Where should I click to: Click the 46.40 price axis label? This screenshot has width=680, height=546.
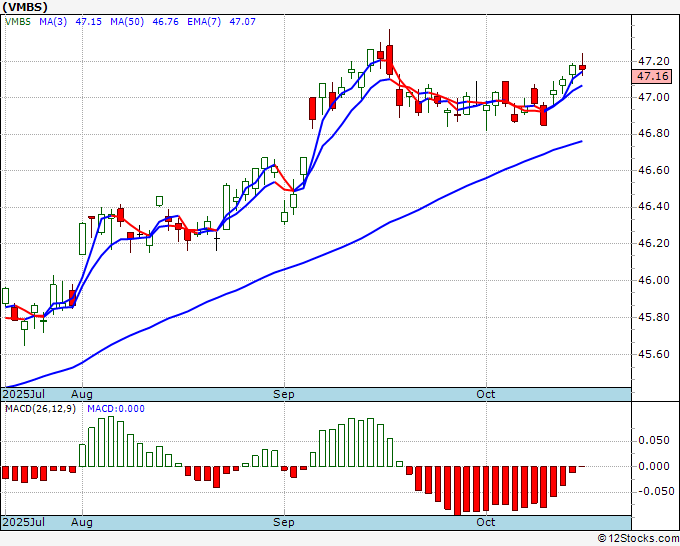[x=654, y=207]
